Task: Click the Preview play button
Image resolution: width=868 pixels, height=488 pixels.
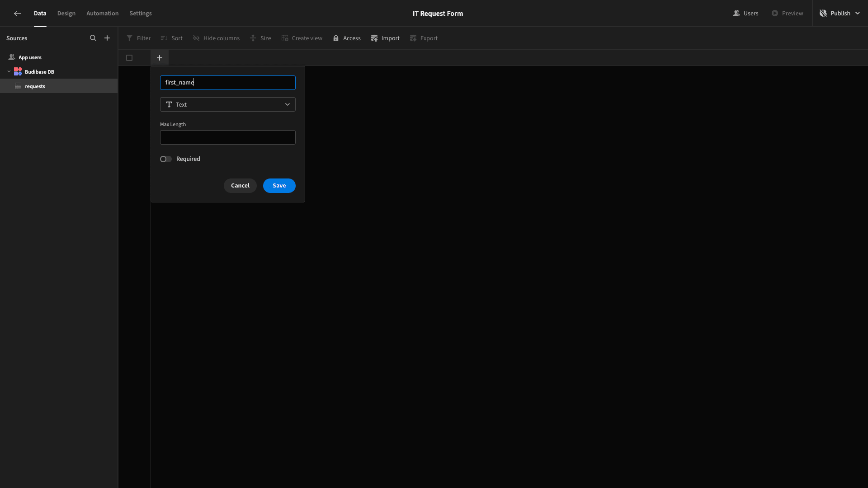Action: click(x=788, y=14)
